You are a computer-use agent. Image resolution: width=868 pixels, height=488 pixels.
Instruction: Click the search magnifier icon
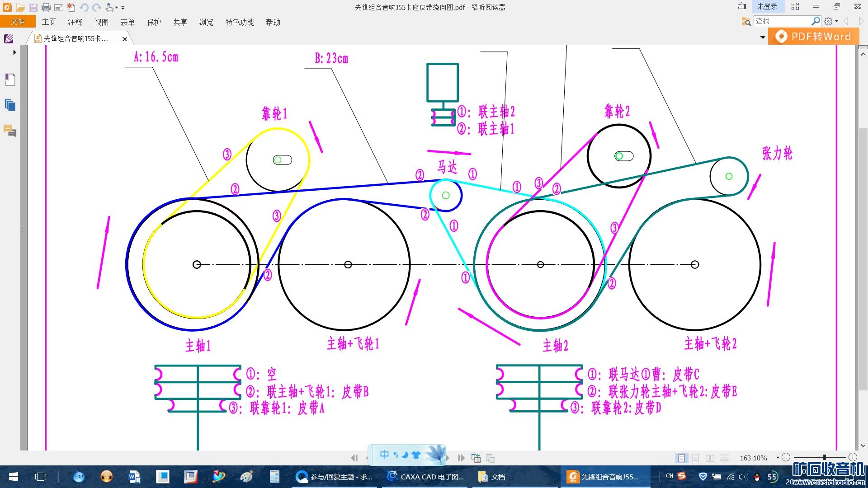pos(816,21)
